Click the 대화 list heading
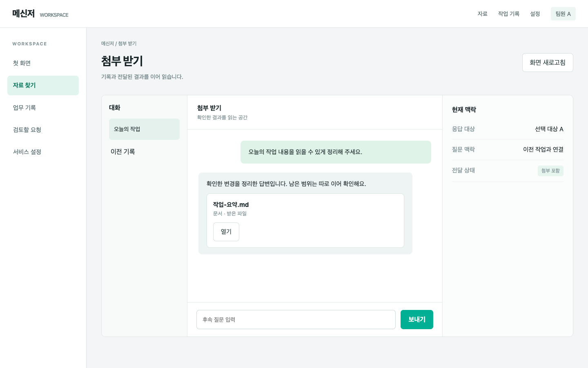 [115, 108]
